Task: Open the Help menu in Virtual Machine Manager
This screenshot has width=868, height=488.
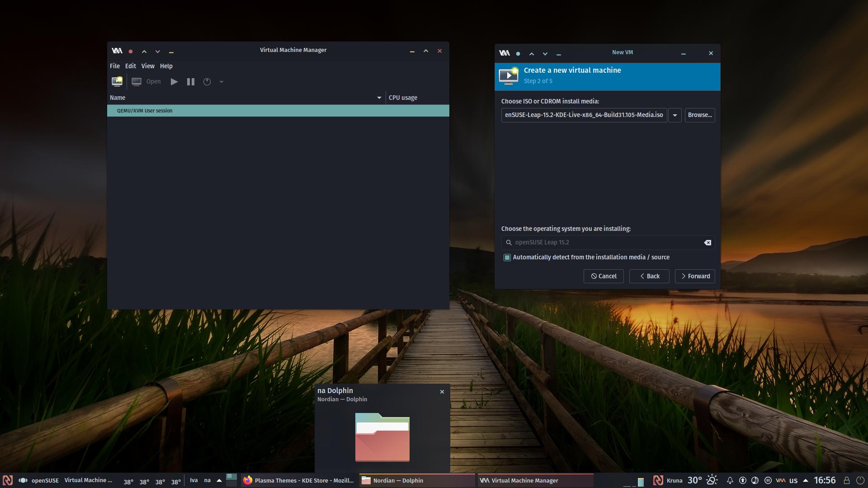Action: pos(166,66)
